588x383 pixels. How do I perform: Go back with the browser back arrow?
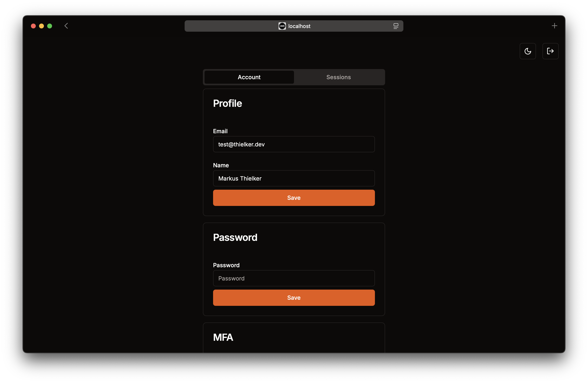66,26
